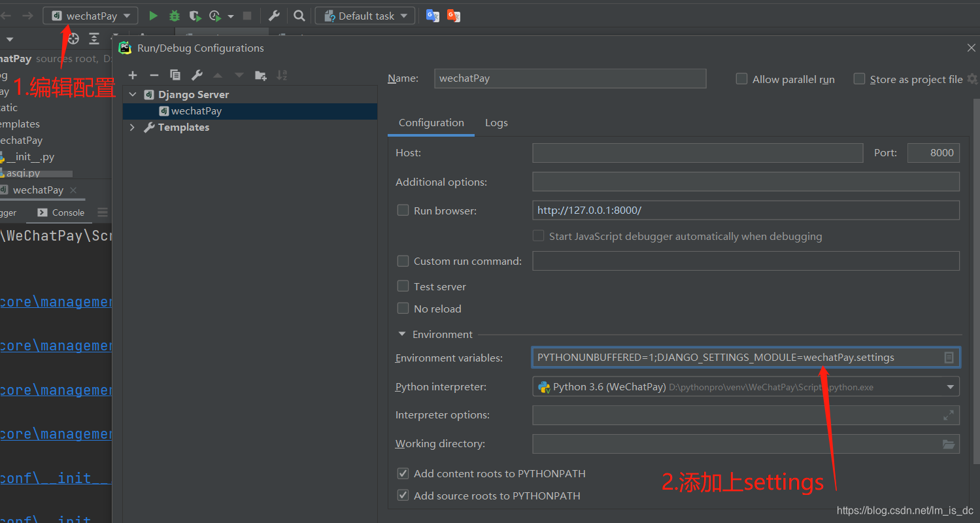The height and width of the screenshot is (523, 980).
Task: Open the Default task dropdown
Action: [365, 16]
